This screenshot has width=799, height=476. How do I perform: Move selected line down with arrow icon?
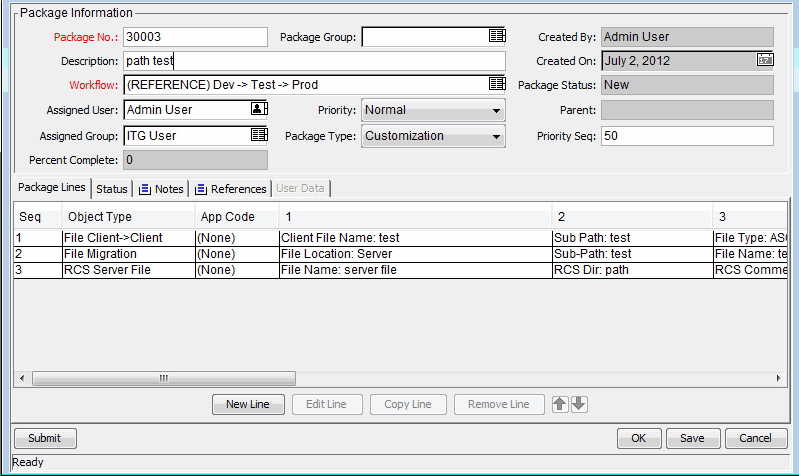[x=579, y=404]
